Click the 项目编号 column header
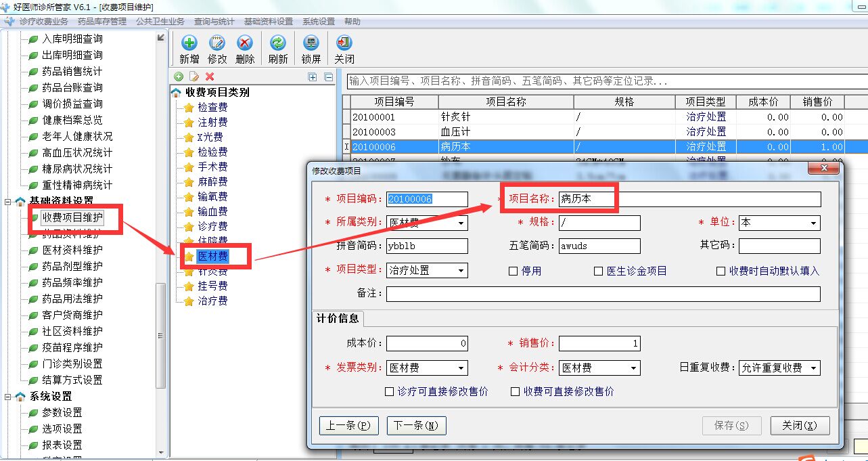Viewport: 868px width, 461px height. 394,102
